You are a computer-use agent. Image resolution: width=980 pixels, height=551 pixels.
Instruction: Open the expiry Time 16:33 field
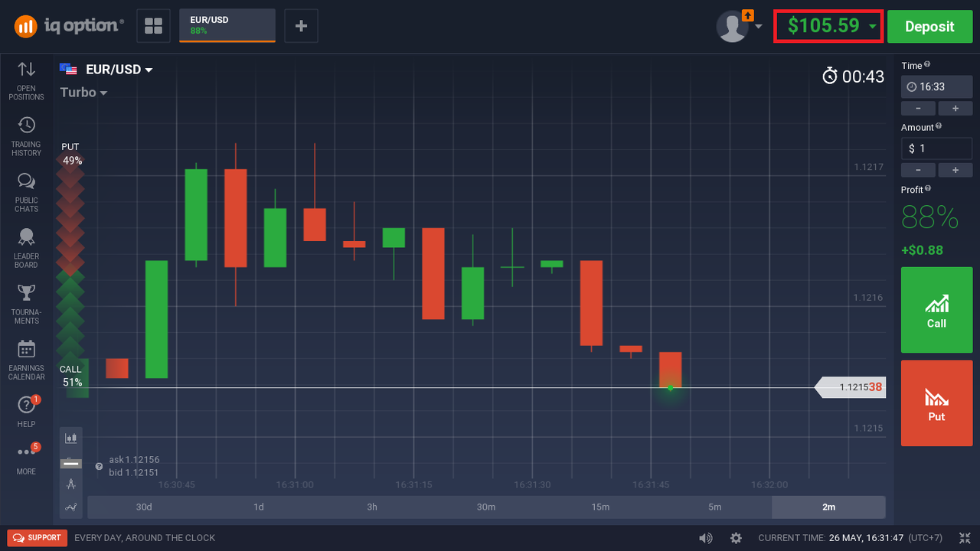pyautogui.click(x=936, y=86)
